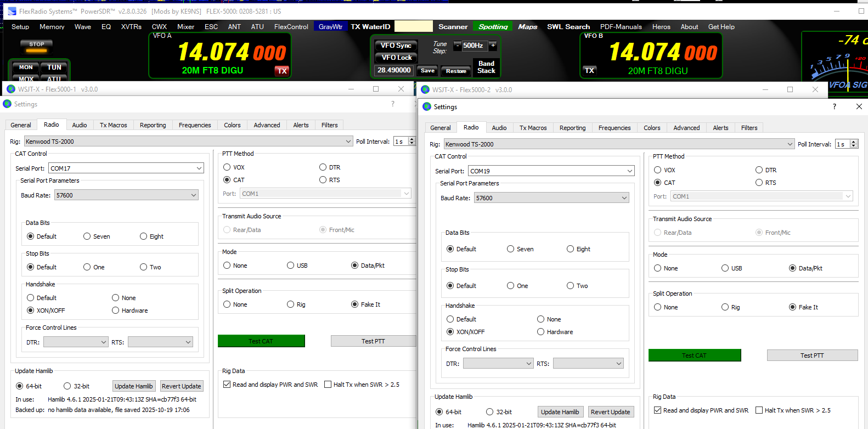Click the tune step plus button
Image resolution: width=868 pixels, height=429 pixels.
(x=492, y=46)
